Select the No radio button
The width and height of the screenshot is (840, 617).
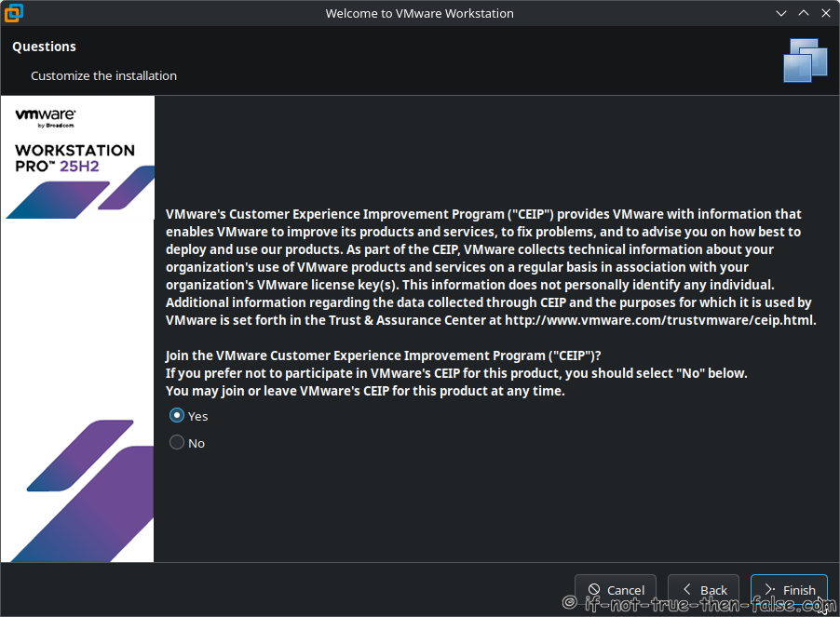click(x=177, y=443)
